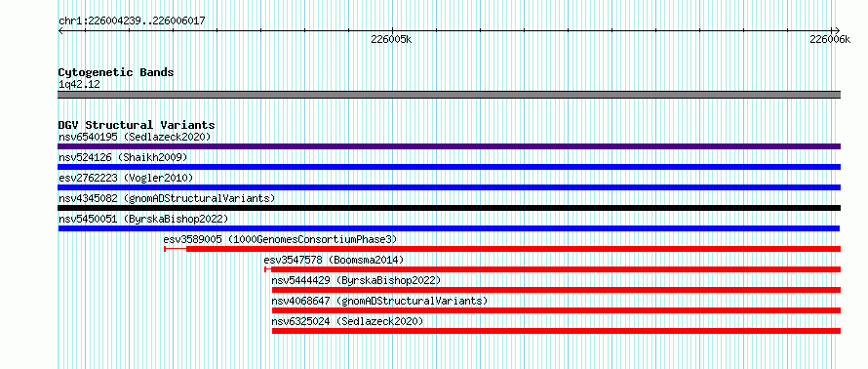Click the chr1:226004239..226006017 coordinate label

click(132, 21)
